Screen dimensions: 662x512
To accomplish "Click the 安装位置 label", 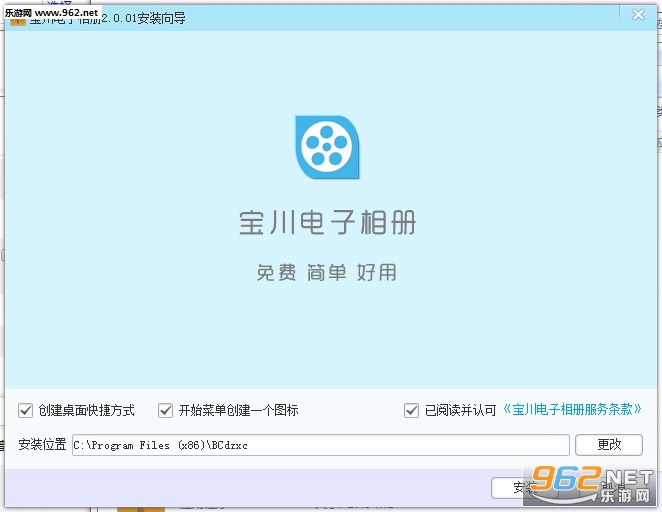I will click(x=42, y=444).
